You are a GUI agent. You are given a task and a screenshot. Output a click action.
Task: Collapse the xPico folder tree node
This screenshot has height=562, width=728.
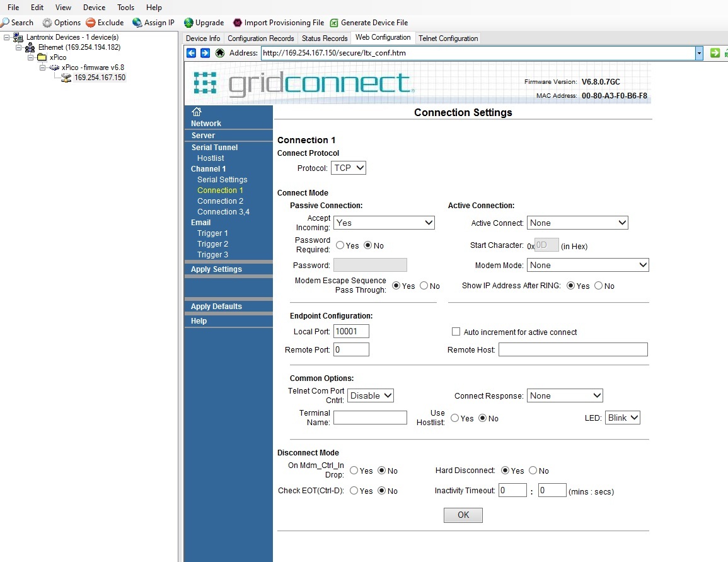[x=31, y=57]
